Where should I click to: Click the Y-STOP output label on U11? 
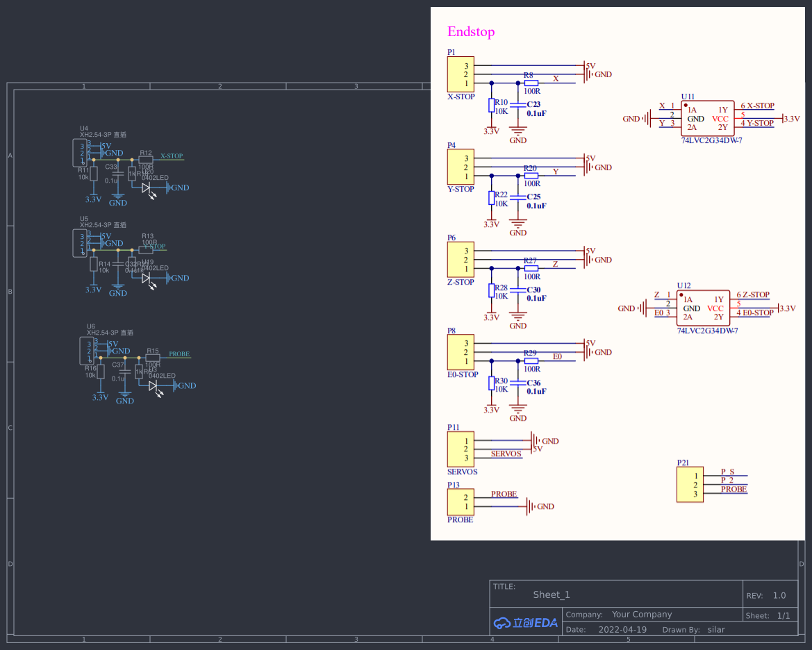click(x=760, y=123)
